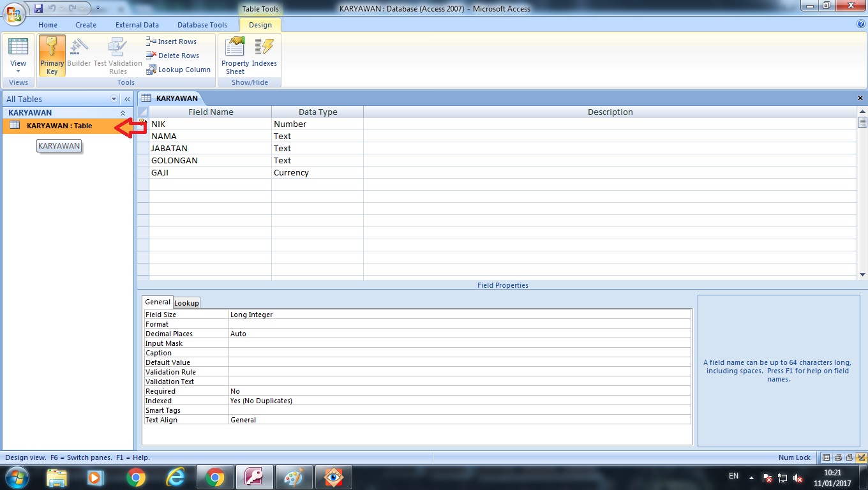Screen dimensions: 868x490
Task: Open the Windows Start menu
Action: point(17,477)
